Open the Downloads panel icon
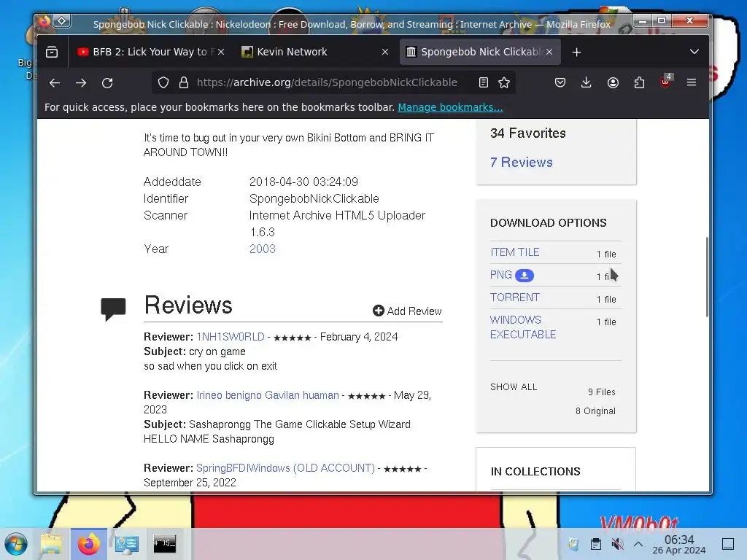The height and width of the screenshot is (560, 747). (x=587, y=83)
